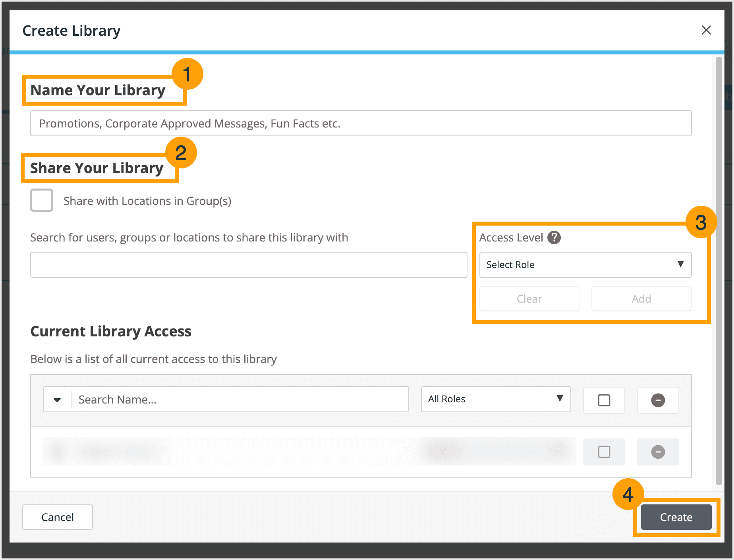Click the Add button under Access Level
Screen dimensions: 734x560
[x=641, y=299]
